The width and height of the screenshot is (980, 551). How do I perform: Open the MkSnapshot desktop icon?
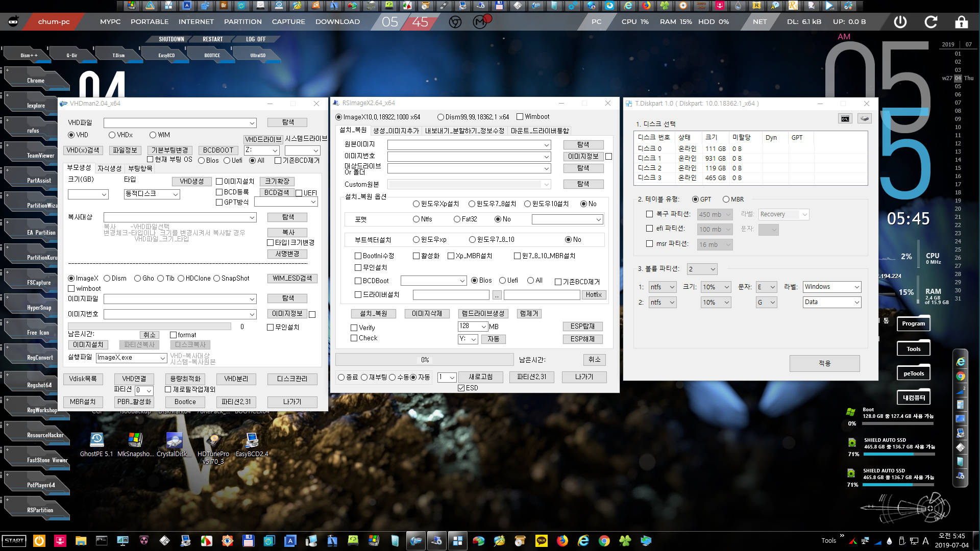click(135, 444)
